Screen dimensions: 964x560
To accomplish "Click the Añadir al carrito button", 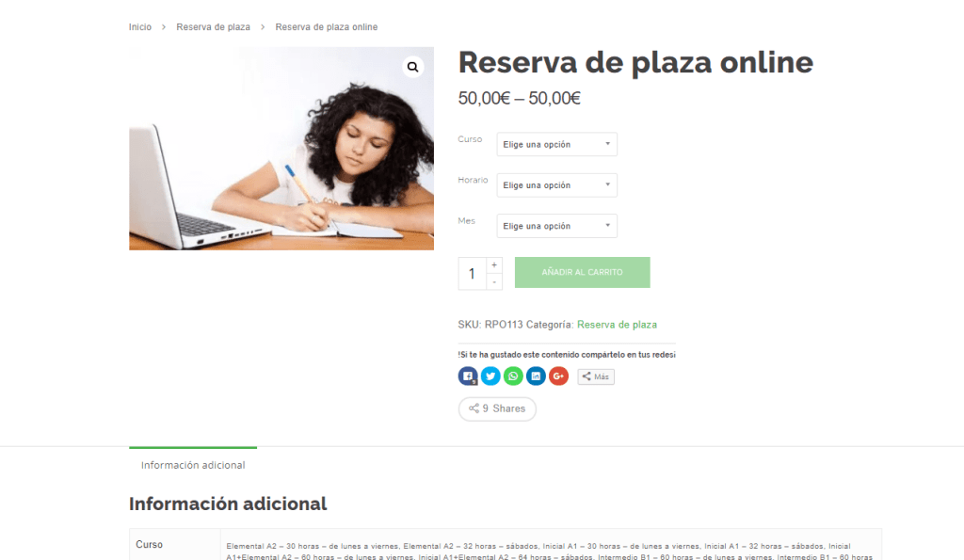I will (x=582, y=272).
